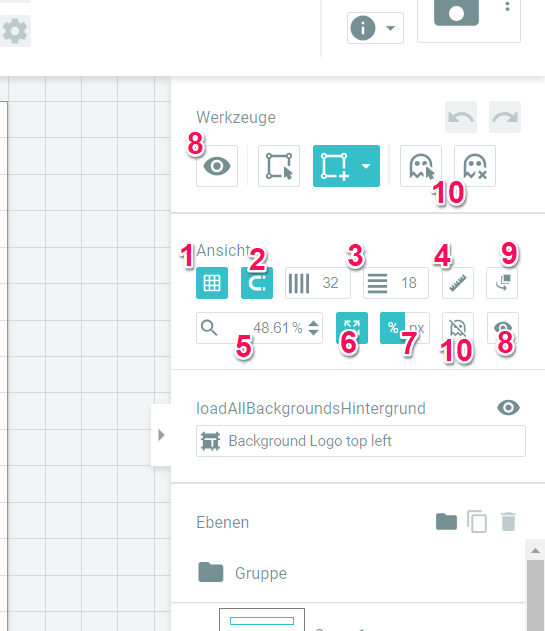Click the rows count field showing 18
This screenshot has height=631, width=545.
coord(396,283)
